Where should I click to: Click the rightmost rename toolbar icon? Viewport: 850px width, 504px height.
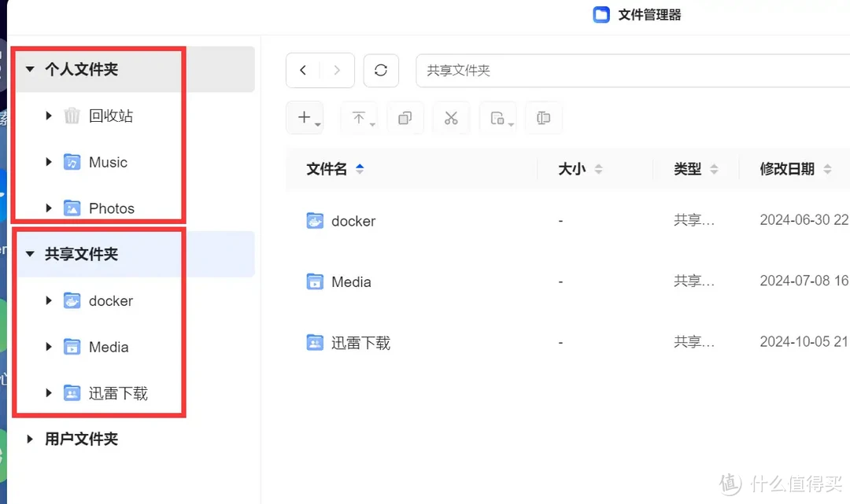coord(543,117)
